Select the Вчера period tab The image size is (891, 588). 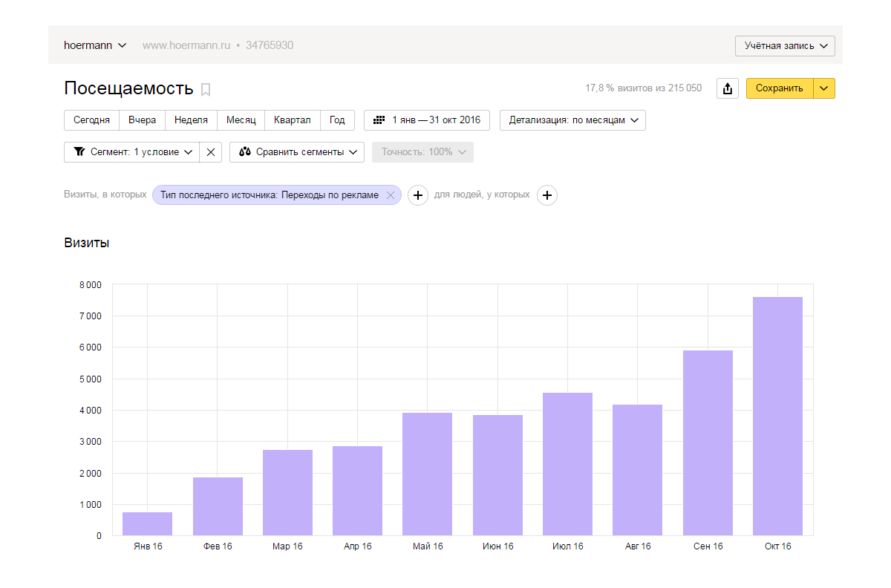142,120
